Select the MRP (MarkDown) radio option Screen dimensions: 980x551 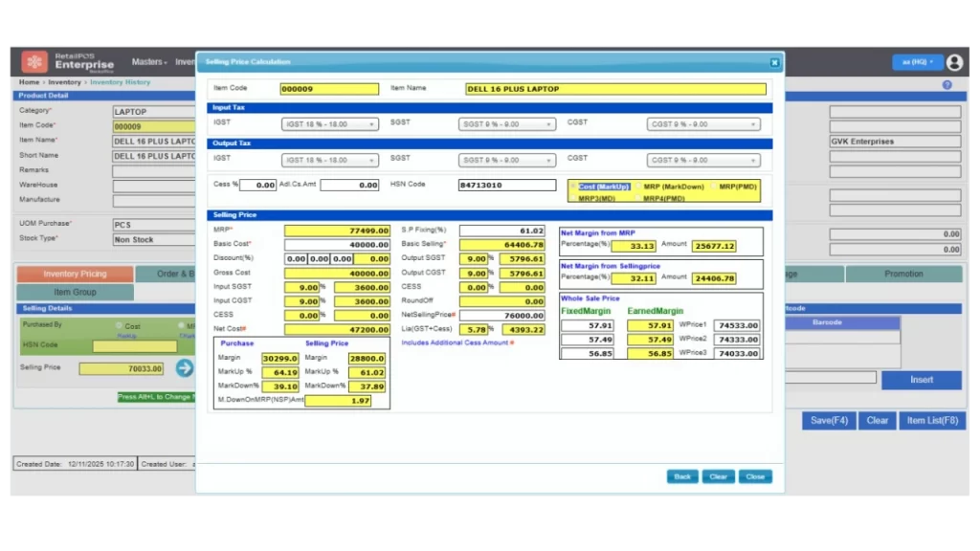point(638,187)
